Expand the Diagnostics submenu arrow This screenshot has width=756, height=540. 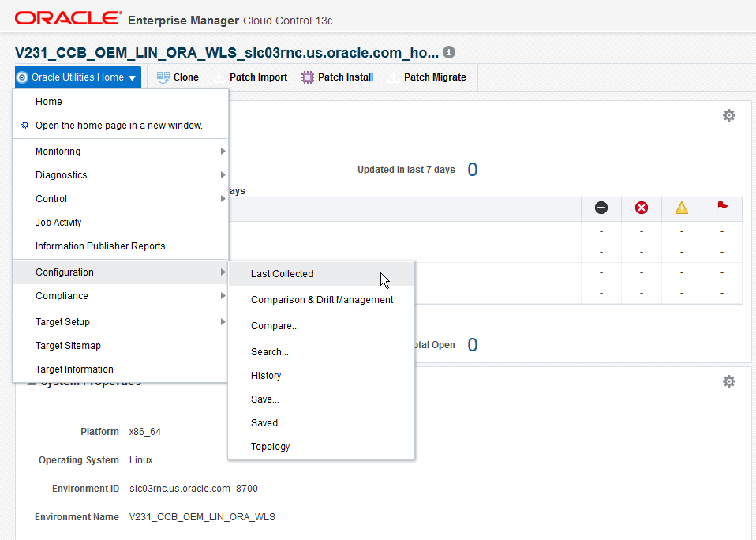click(223, 175)
